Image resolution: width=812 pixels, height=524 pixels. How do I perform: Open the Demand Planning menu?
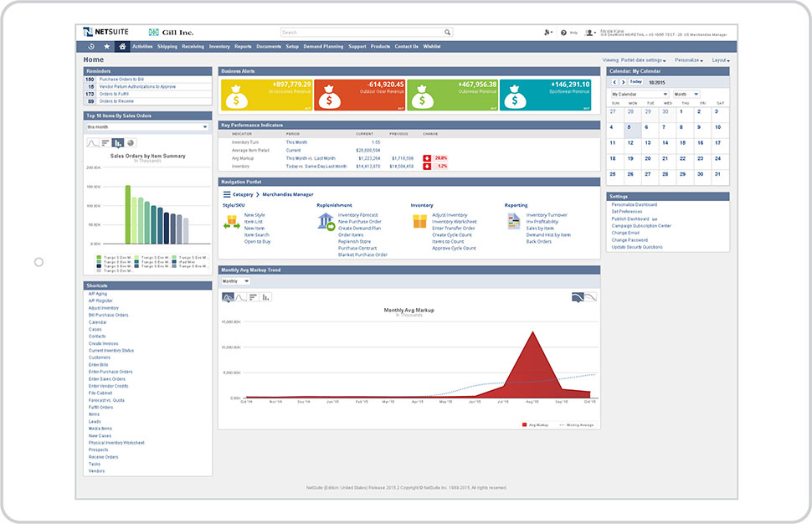point(323,47)
